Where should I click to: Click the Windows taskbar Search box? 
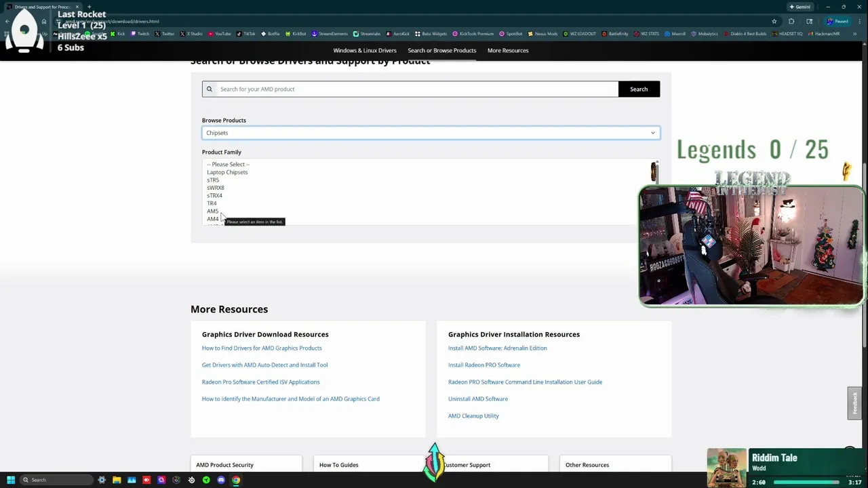[56, 480]
